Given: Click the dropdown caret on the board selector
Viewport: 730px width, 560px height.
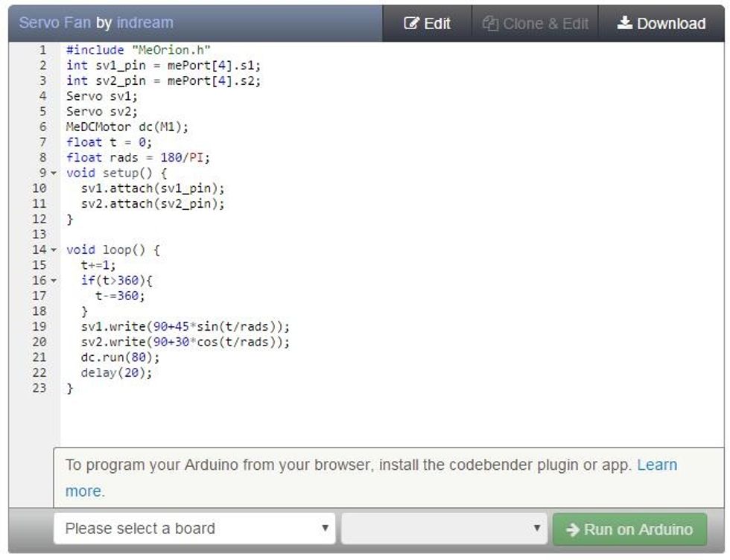Looking at the screenshot, I should pos(326,529).
